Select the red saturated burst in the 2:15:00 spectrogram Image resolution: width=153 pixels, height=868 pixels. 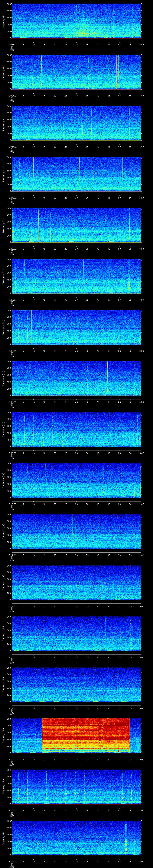[85, 735]
